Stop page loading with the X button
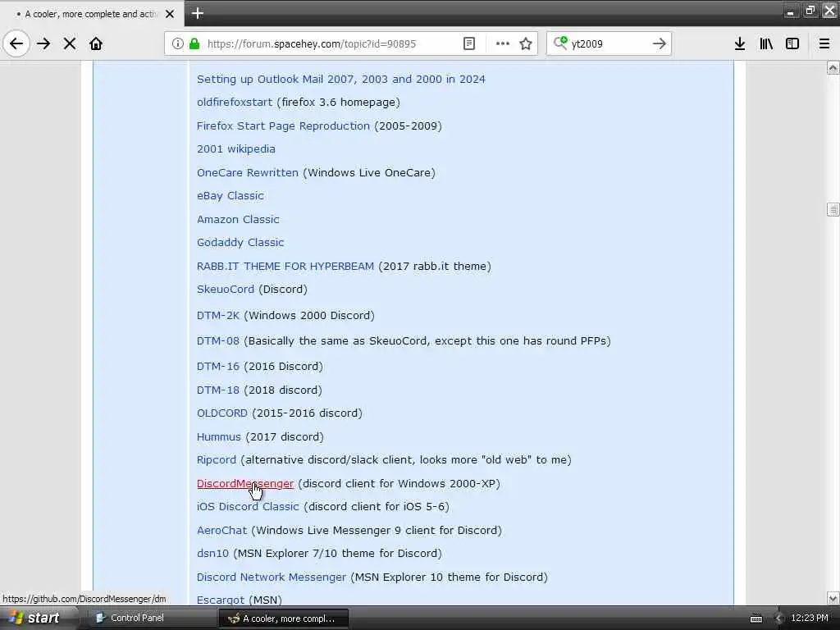 [70, 43]
